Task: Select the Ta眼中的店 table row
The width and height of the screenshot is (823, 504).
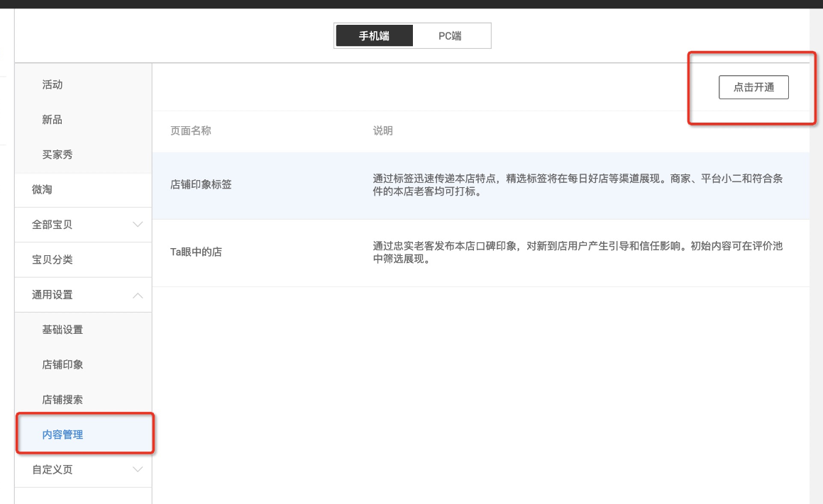Action: click(196, 252)
